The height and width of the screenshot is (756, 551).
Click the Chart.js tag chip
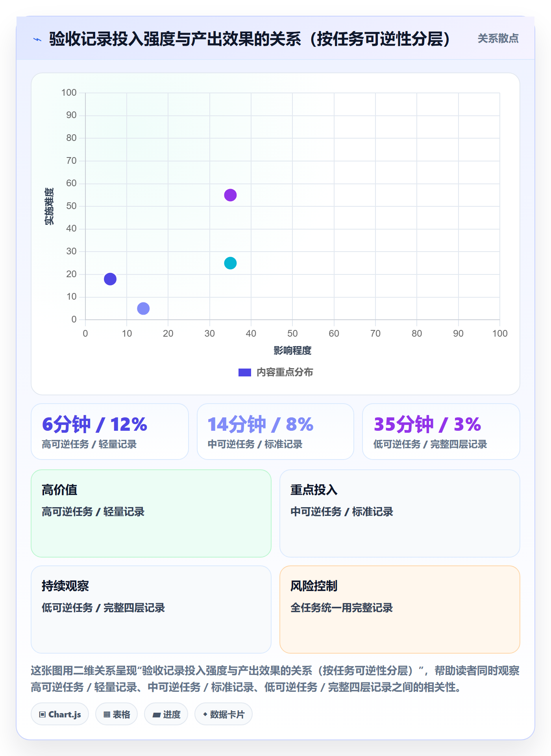pos(60,714)
